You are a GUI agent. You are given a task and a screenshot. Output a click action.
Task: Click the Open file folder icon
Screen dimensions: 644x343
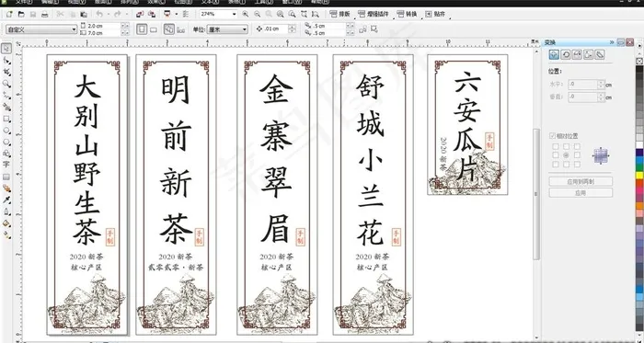[x=21, y=14]
